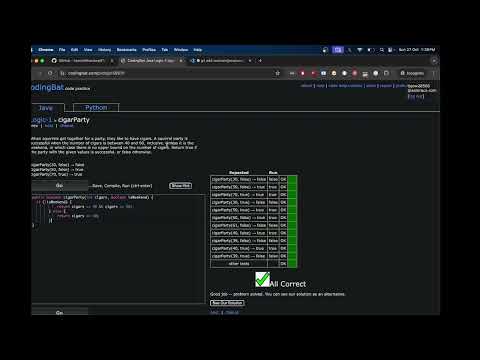Open the History menu
The image size is (480, 360).
(104, 50)
